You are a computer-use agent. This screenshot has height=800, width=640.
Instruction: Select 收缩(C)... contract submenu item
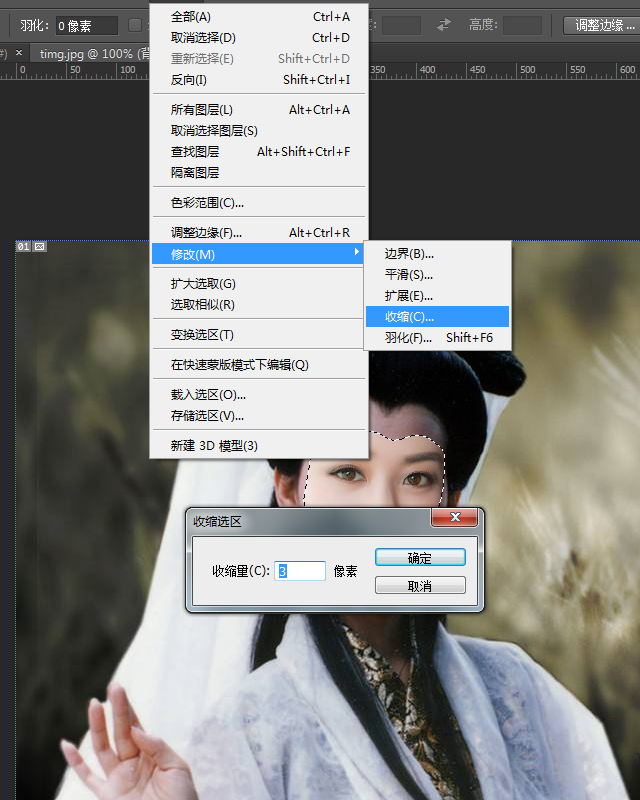(437, 316)
